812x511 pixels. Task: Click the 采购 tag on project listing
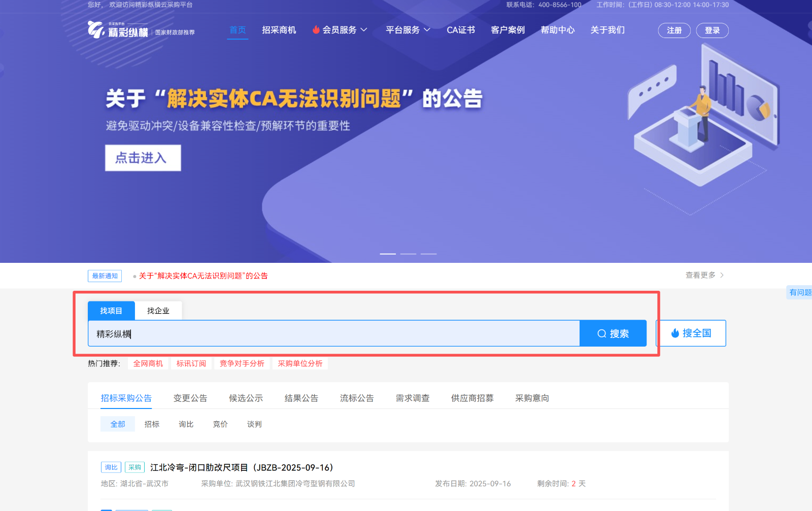135,467
